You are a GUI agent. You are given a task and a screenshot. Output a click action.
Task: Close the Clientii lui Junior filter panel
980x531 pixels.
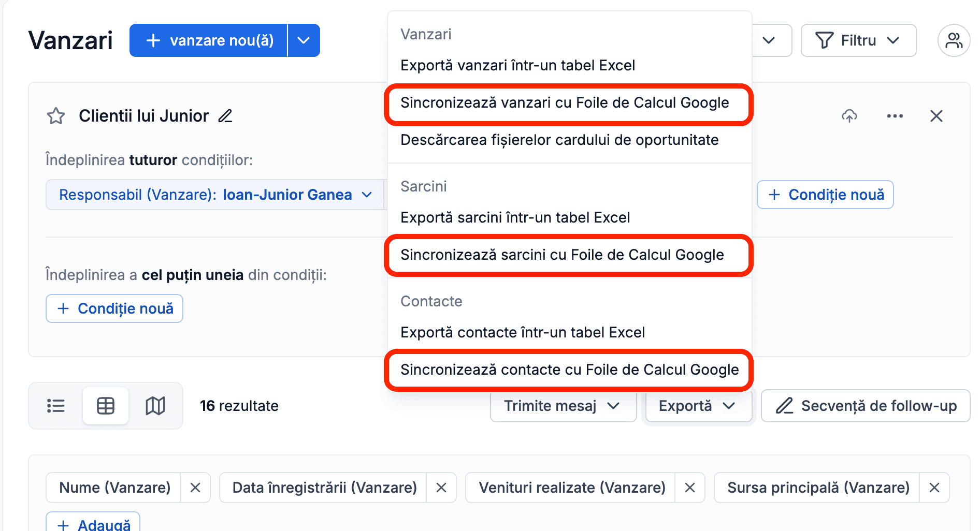(x=936, y=116)
